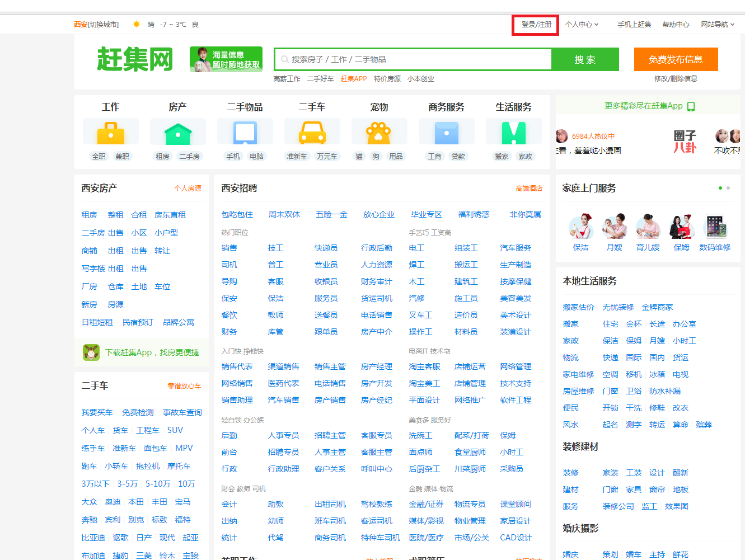Open the 登录/注册 link
This screenshot has height=560, width=745.
click(536, 25)
